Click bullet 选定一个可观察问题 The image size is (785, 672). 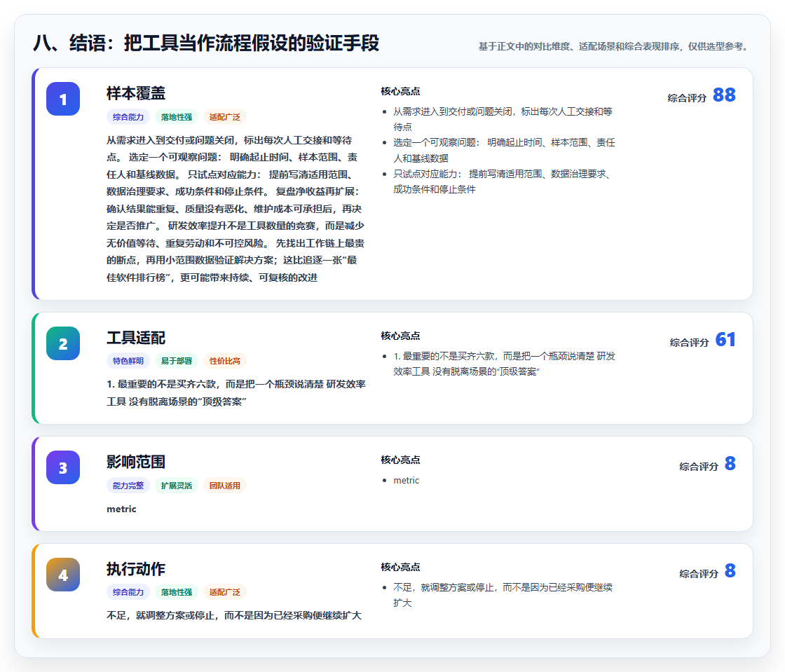coord(504,150)
